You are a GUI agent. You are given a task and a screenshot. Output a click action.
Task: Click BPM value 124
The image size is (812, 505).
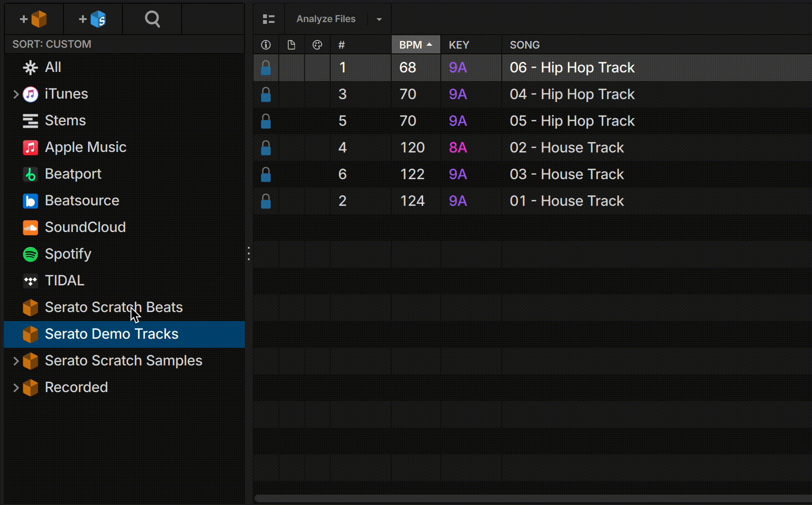pyautogui.click(x=412, y=201)
